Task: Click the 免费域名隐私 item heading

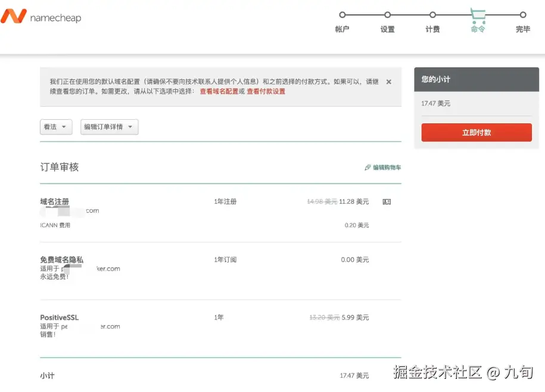Action: 61,260
